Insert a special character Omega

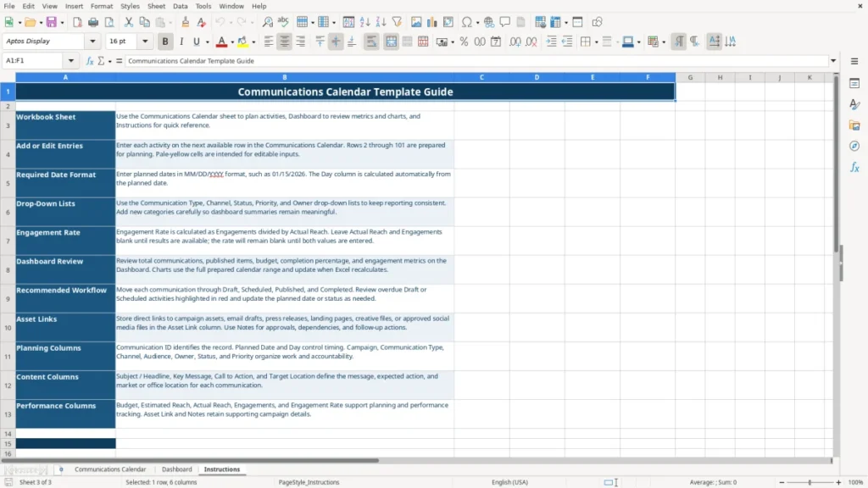point(467,22)
